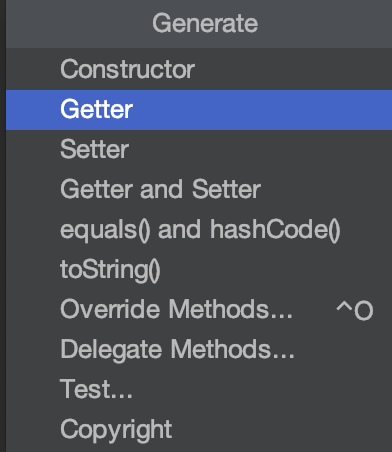Choose toString() from the list

[x=199, y=270]
